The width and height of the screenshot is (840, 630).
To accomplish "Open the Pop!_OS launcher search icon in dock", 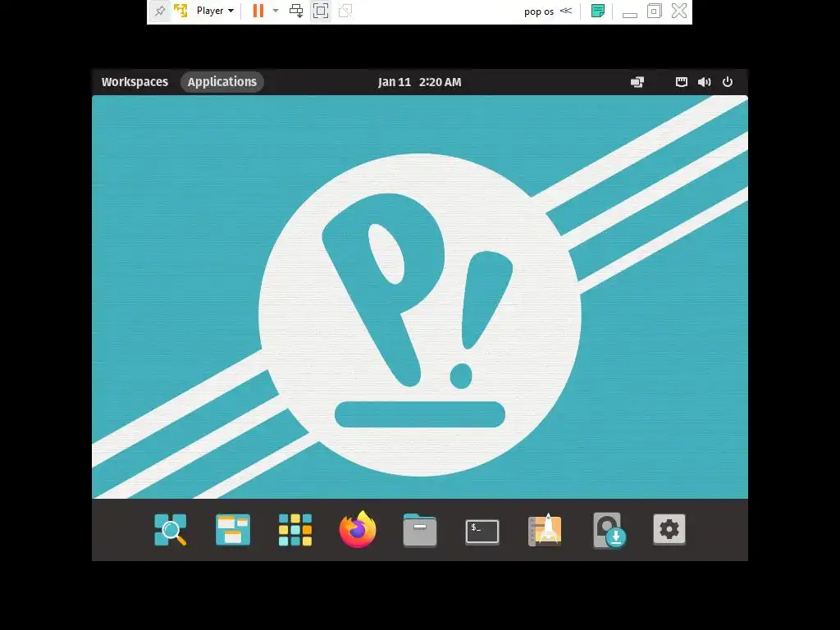I will 171,530.
